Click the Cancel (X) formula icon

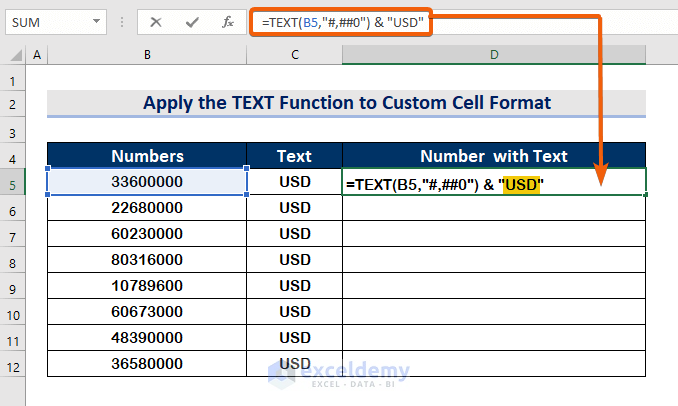157,21
